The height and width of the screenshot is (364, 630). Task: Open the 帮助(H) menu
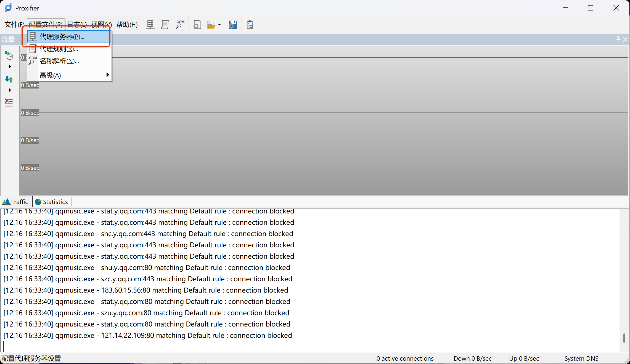[127, 25]
